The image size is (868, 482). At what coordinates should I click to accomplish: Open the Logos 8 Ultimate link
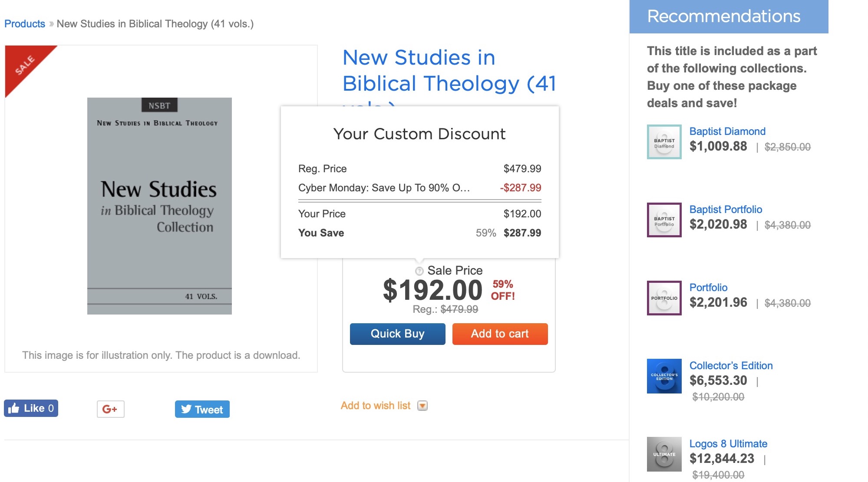coord(728,444)
